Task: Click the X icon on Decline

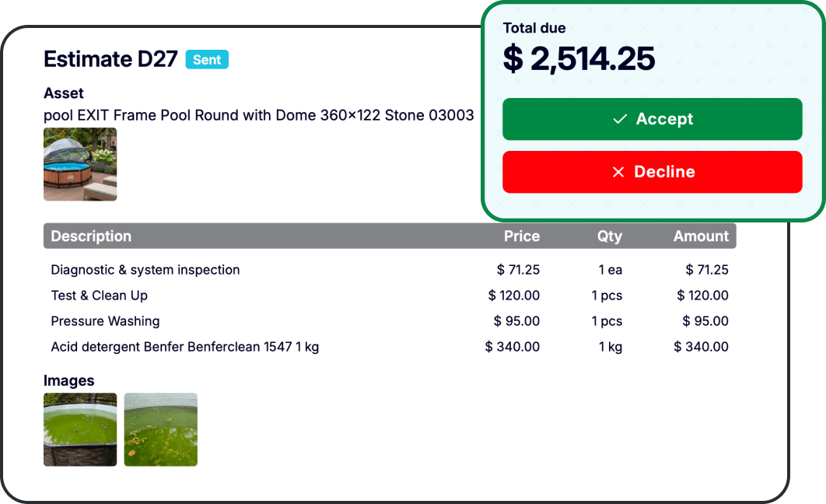Action: click(x=618, y=172)
